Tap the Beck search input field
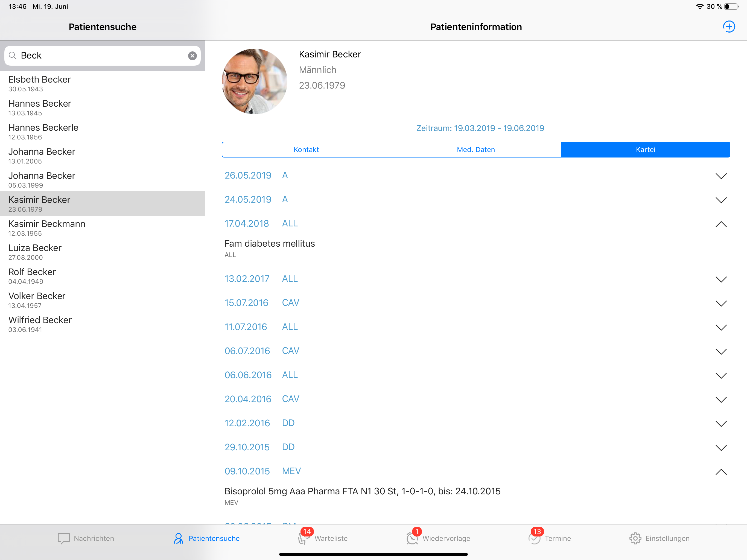The image size is (747, 560). 102,56
